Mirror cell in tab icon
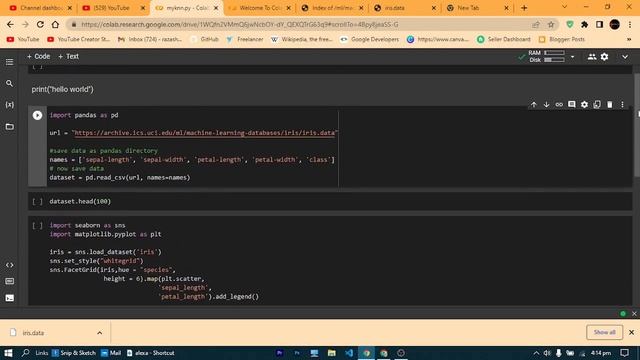The width and height of the screenshot is (640, 360). tap(597, 105)
